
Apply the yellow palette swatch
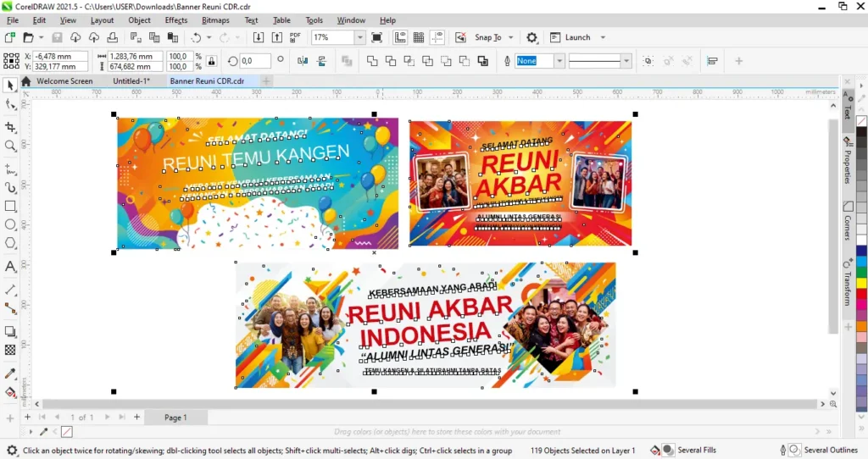[862, 283]
